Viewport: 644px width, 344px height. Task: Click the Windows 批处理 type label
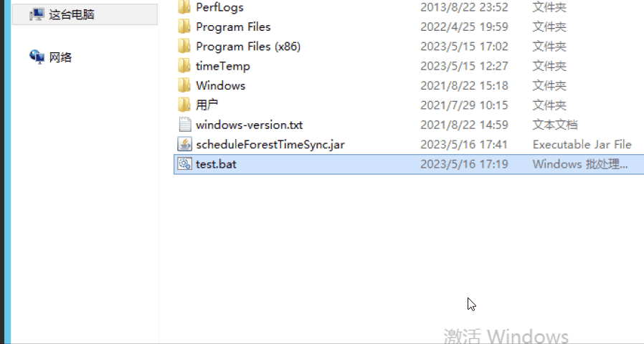click(x=580, y=164)
